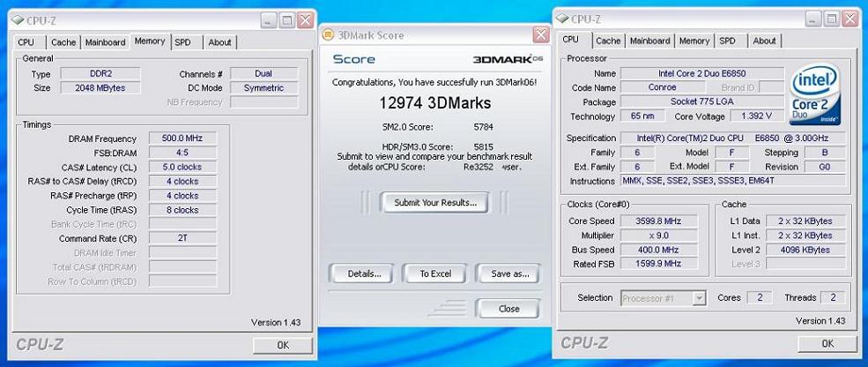Click Submit Your Results button
Image resolution: width=868 pixels, height=367 pixels.
click(x=435, y=202)
